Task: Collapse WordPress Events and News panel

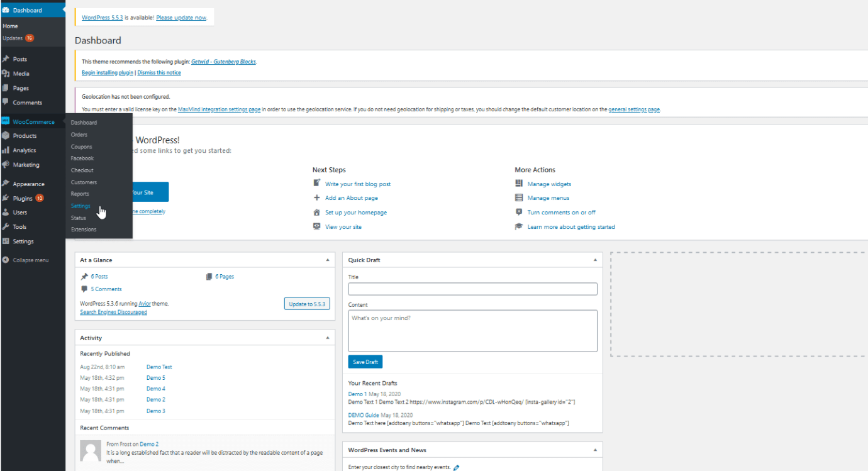Action: pyautogui.click(x=595, y=450)
